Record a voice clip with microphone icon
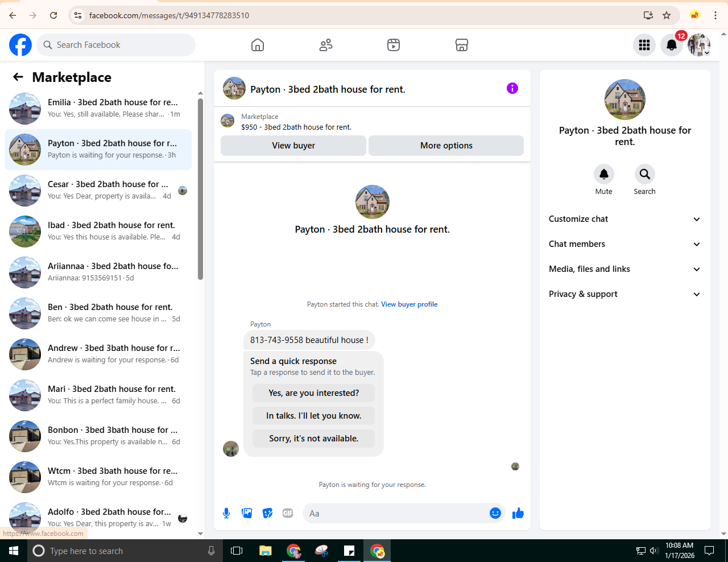This screenshot has height=562, width=728. click(x=226, y=513)
